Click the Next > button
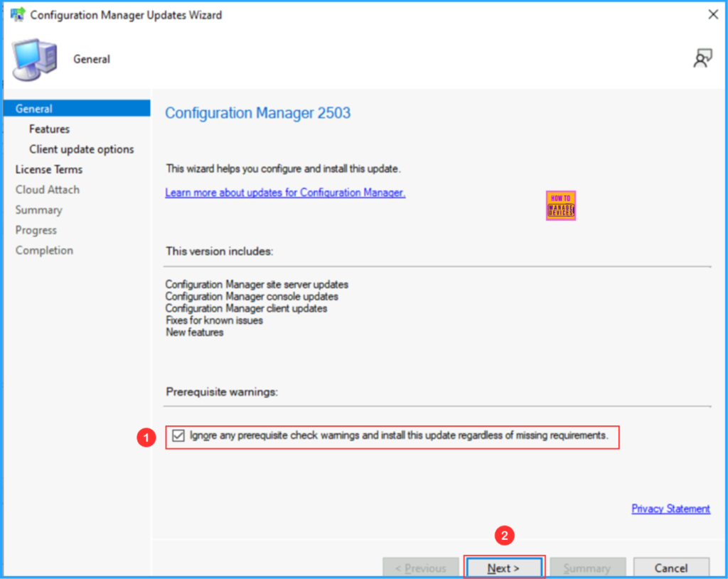 point(504,568)
